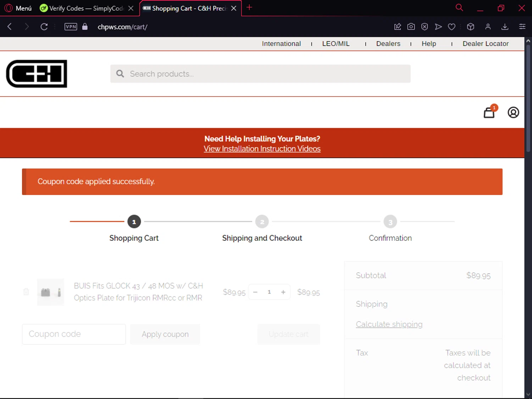Open the easy setup sliders icon
The height and width of the screenshot is (399, 532).
click(522, 27)
